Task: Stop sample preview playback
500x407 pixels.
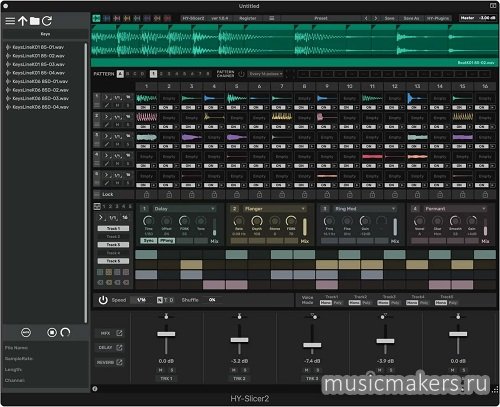Action: pyautogui.click(x=52, y=332)
